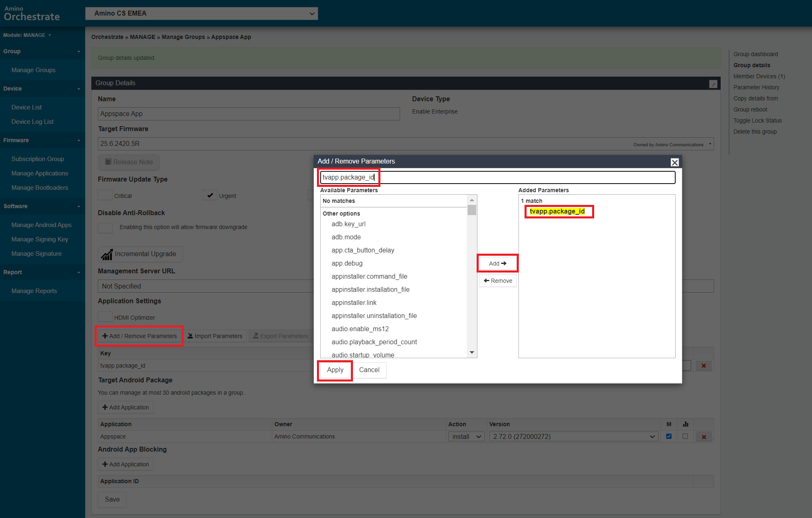Click the Group Details panel expand icon
Viewport: 812px width, 518px height.
(713, 84)
